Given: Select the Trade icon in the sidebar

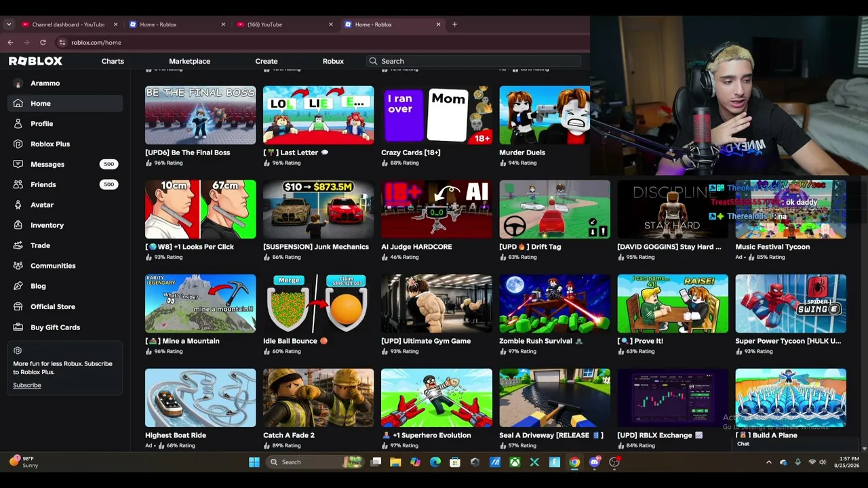Looking at the screenshot, I should 18,245.
